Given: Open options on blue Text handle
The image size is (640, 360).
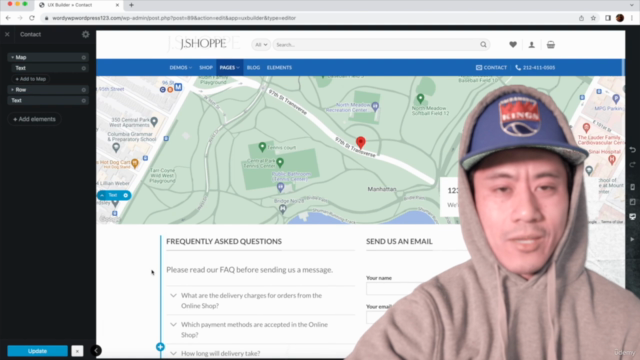Looking at the screenshot, I should [x=126, y=196].
